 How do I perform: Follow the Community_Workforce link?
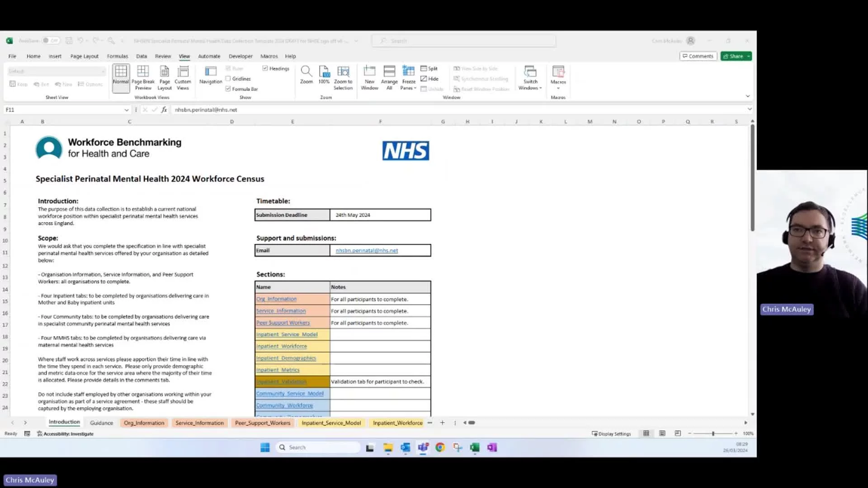284,405
